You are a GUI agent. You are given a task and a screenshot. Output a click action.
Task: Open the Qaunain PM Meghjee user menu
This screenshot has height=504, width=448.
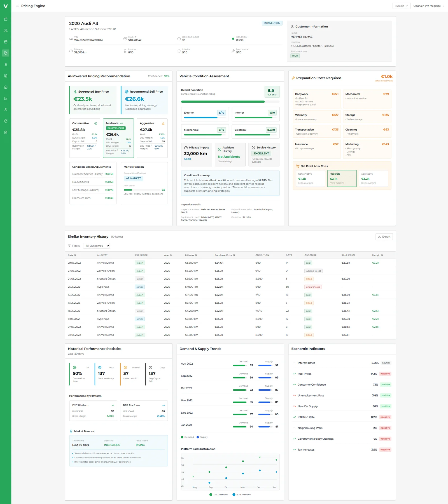click(x=429, y=6)
